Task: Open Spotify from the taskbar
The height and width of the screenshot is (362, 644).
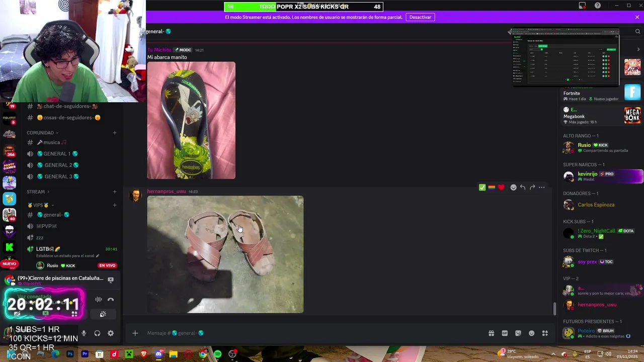Action: (x=217, y=354)
